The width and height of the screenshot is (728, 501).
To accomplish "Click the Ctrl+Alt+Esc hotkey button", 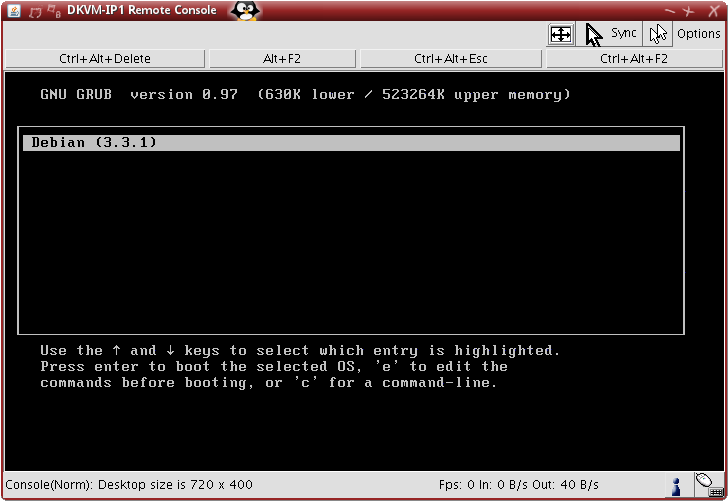I will coord(451,59).
